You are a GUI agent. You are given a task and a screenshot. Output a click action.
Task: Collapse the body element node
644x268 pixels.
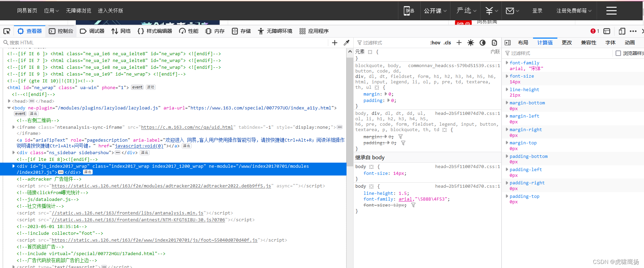9,108
